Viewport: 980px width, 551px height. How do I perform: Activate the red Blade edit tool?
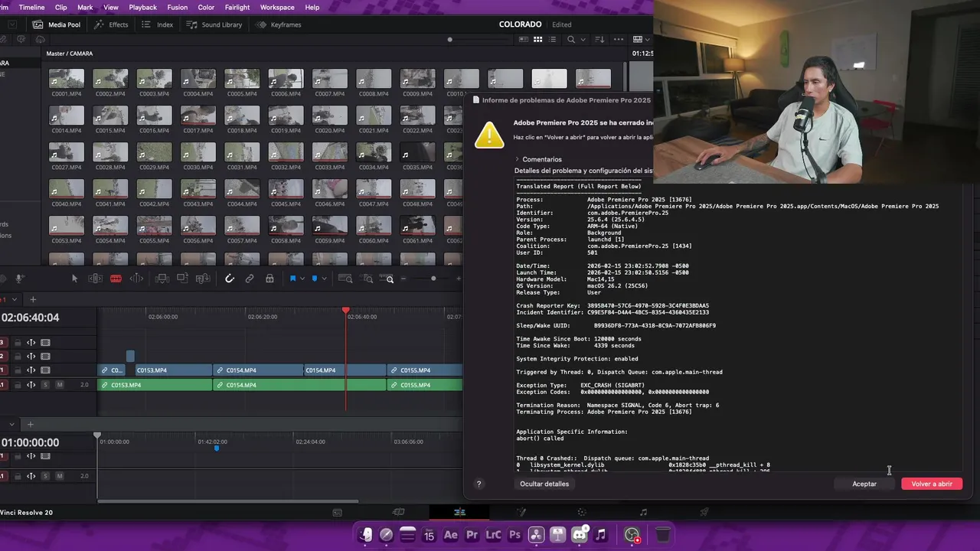tap(116, 279)
